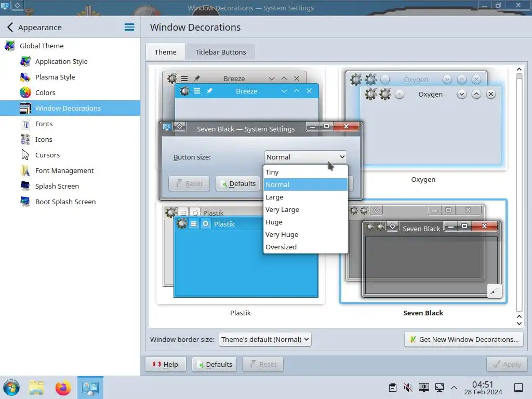Go back using the Appearance arrow
Viewport: 532px width, 399px height.
10,27
